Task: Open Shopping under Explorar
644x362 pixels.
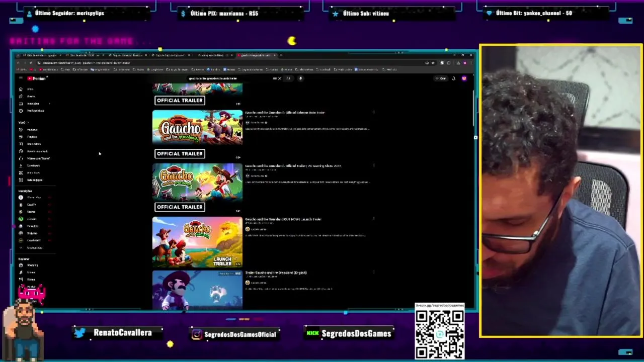Action: [29, 265]
